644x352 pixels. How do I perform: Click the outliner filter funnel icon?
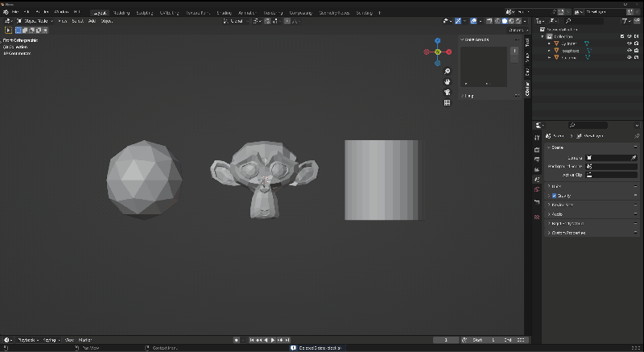point(625,21)
